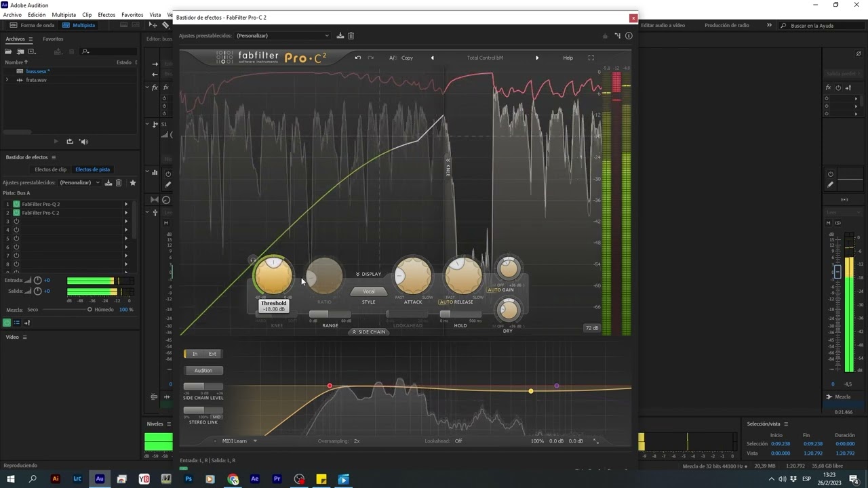This screenshot has height=488, width=868.
Task: Click 72 dB display range button
Action: tap(592, 328)
